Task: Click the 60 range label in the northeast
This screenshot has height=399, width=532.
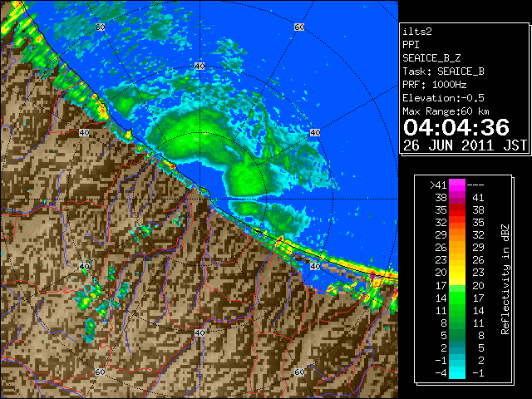Action: pyautogui.click(x=299, y=27)
